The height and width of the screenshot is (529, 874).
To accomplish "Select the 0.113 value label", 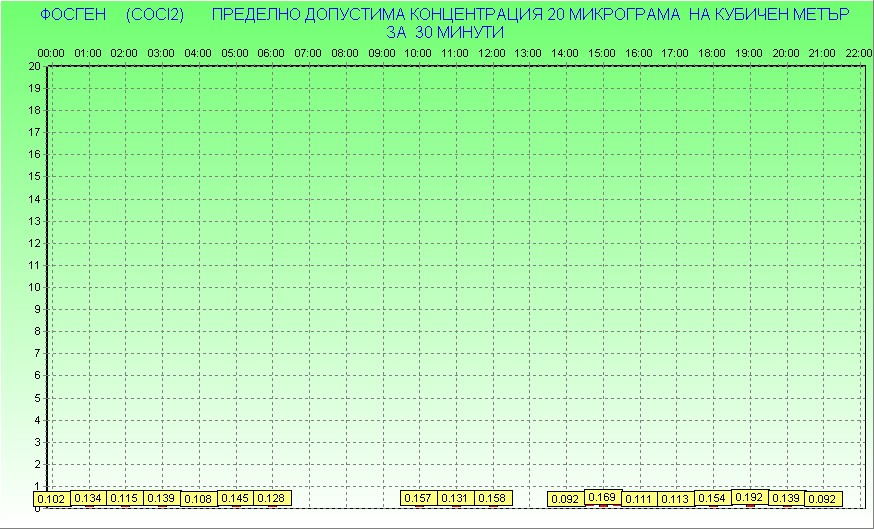I will click(x=676, y=499).
